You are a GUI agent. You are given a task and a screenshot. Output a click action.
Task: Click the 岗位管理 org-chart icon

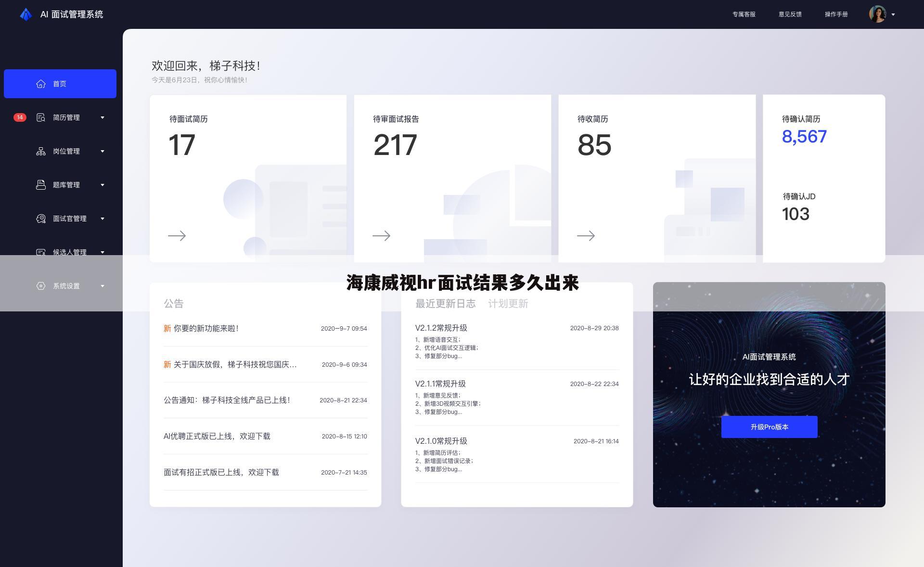point(41,151)
